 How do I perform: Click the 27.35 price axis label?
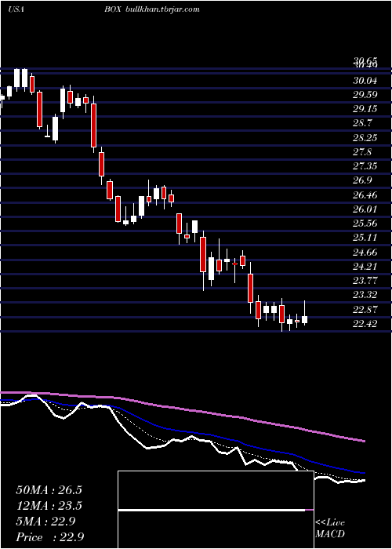365,166
